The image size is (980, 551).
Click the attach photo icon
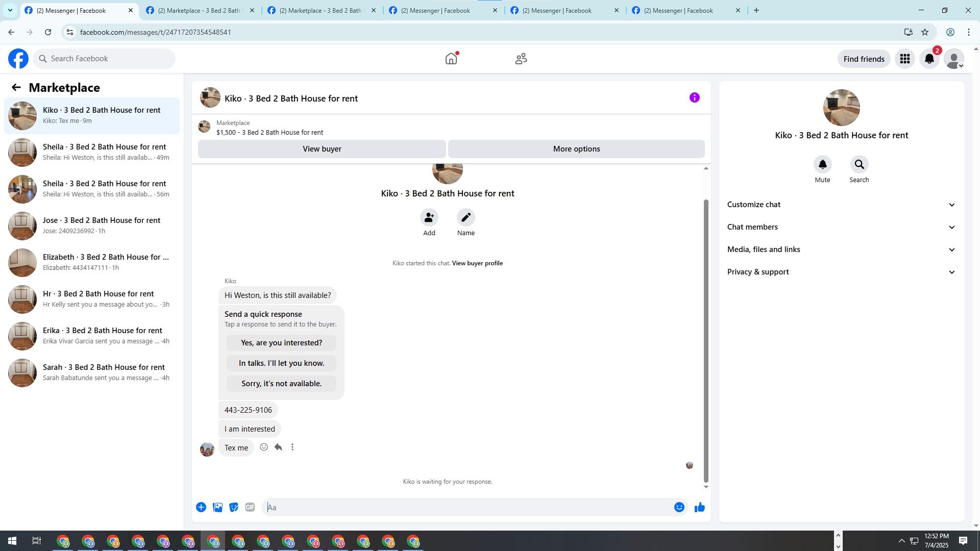pos(217,507)
